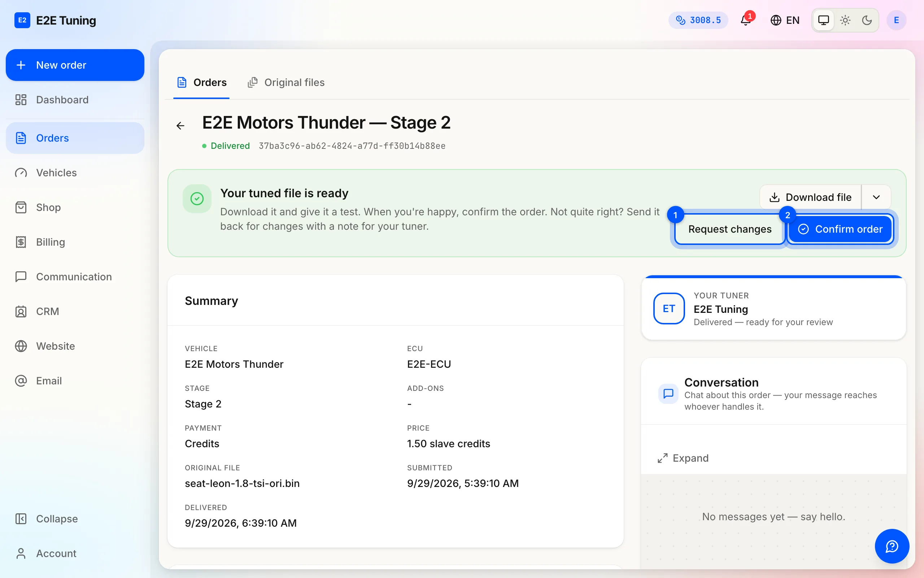Open the download options chevron
924x578 pixels.
click(876, 197)
